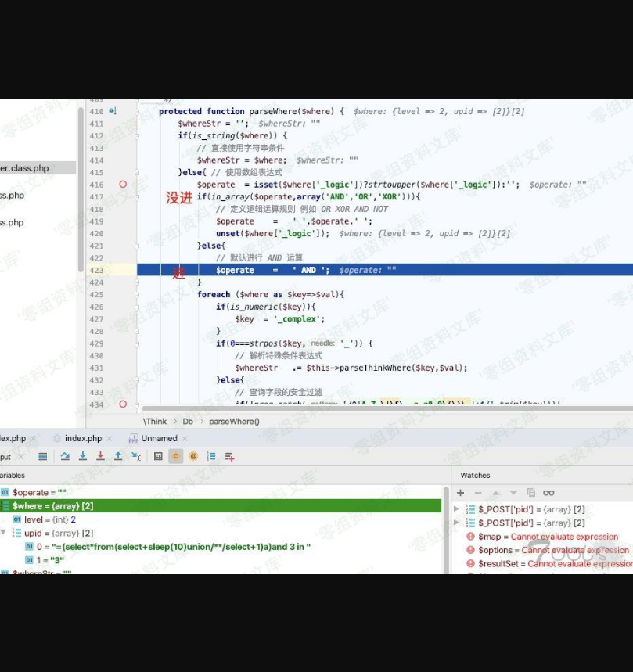Image resolution: width=633 pixels, height=672 pixels.
Task: Expand the first $_POST['pid'] watch
Action: tap(457, 509)
